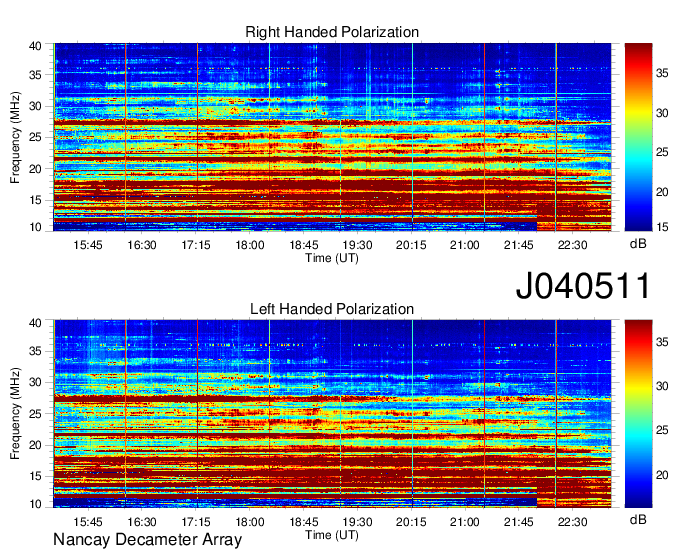Click the 19:30 time tick on Right Handed plot
Screen dimensions: 680x552
coord(357,245)
